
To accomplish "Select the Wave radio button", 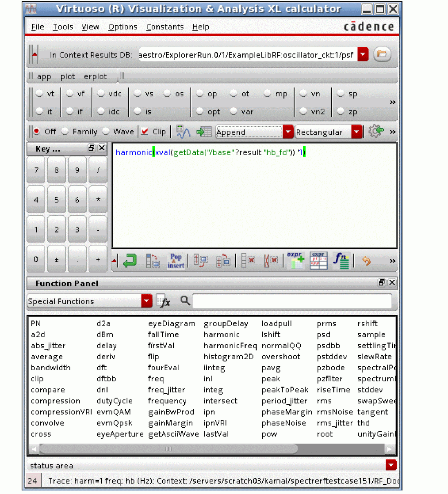I will (x=106, y=131).
